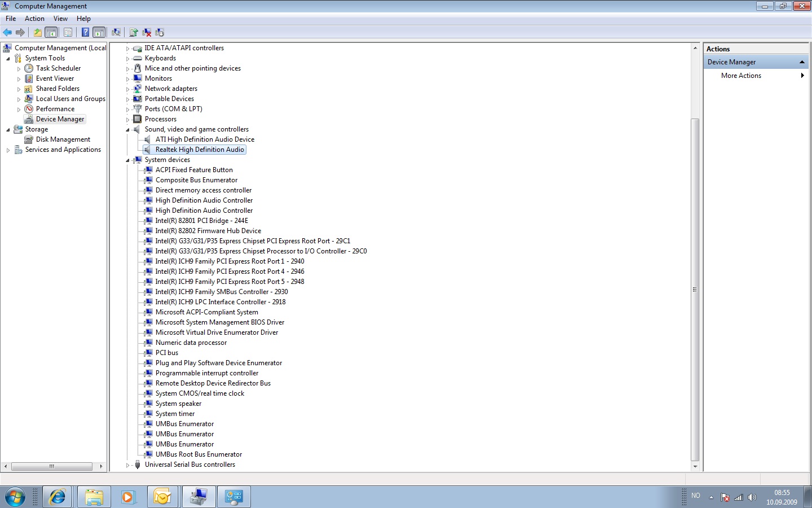This screenshot has height=508, width=812.
Task: Open the Windows Start button
Action: point(15,497)
